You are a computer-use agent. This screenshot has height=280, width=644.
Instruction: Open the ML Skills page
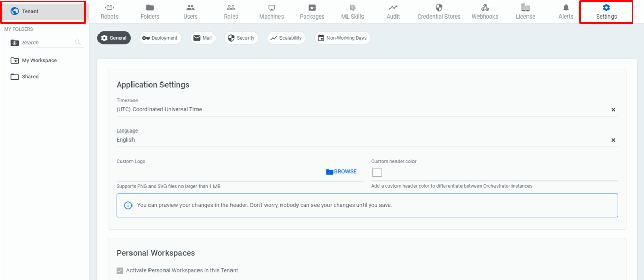[353, 11]
